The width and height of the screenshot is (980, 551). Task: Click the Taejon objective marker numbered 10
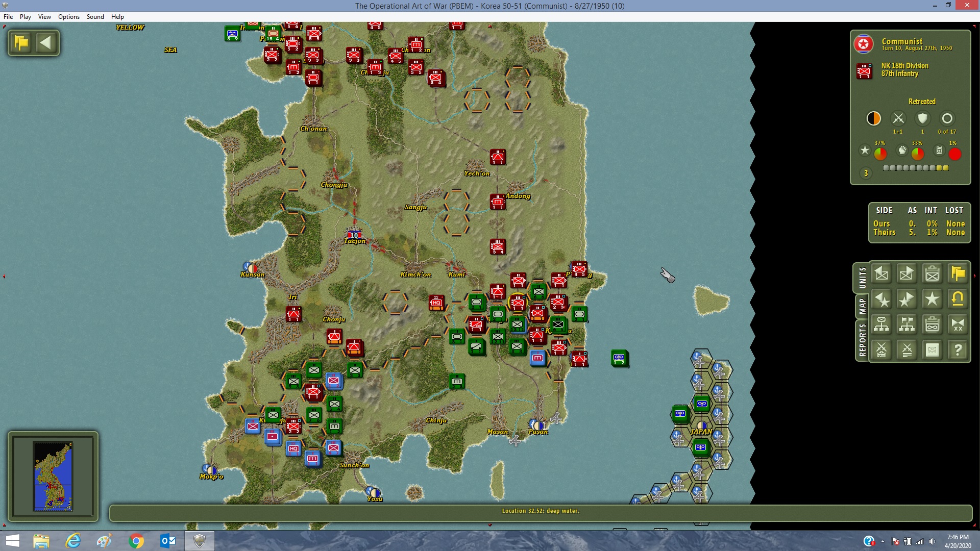pyautogui.click(x=354, y=235)
